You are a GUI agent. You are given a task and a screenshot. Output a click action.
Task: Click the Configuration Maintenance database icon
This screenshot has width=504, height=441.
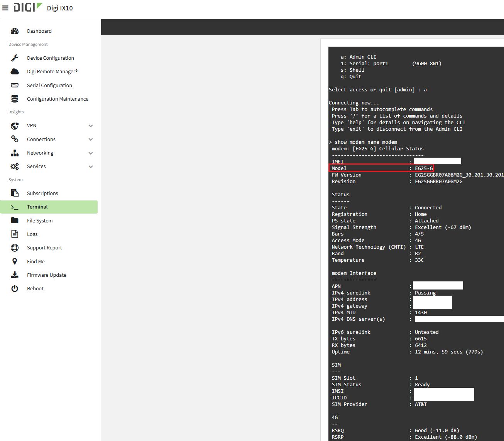pos(15,99)
